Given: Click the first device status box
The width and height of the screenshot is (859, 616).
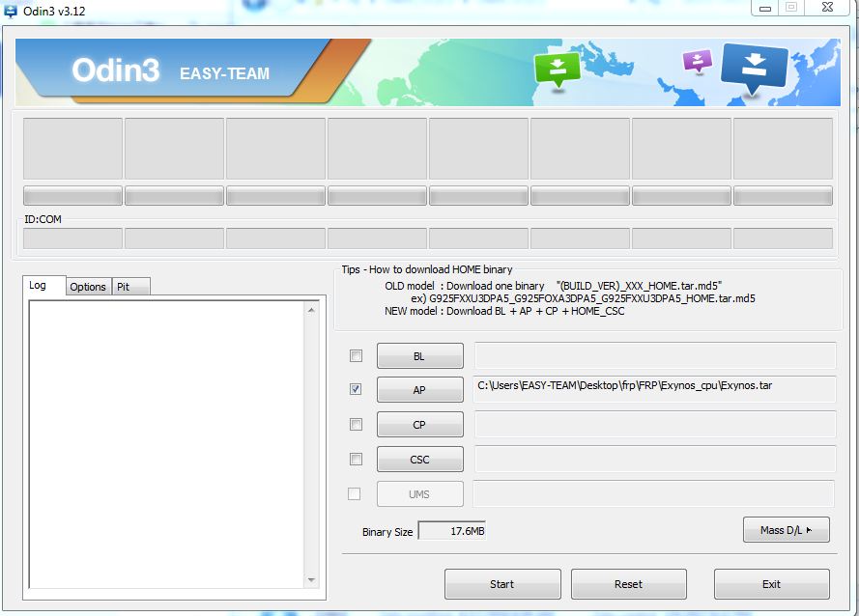Looking at the screenshot, I should pyautogui.click(x=72, y=149).
